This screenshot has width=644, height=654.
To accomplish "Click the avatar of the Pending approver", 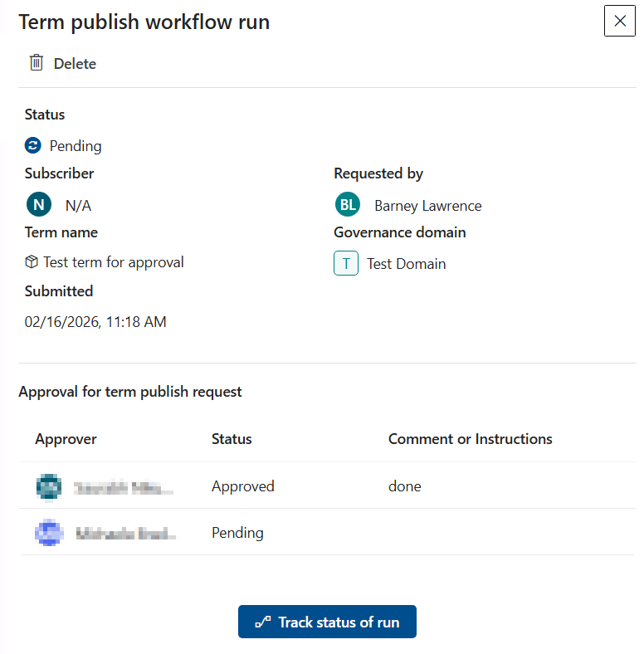I will [x=49, y=532].
